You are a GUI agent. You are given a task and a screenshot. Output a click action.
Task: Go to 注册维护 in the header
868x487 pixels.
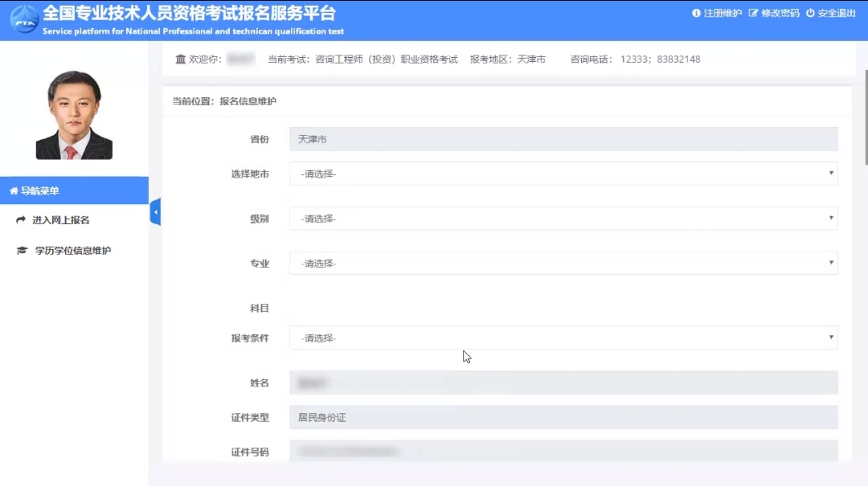(x=722, y=14)
